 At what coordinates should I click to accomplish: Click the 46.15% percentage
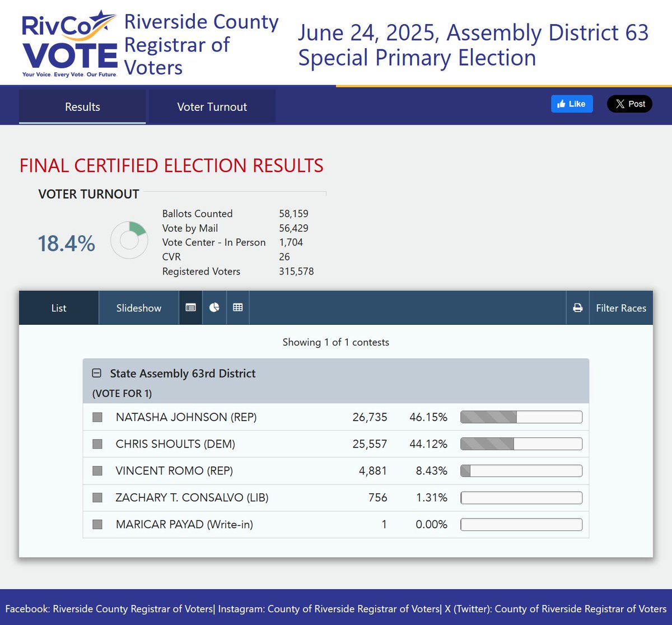428,417
